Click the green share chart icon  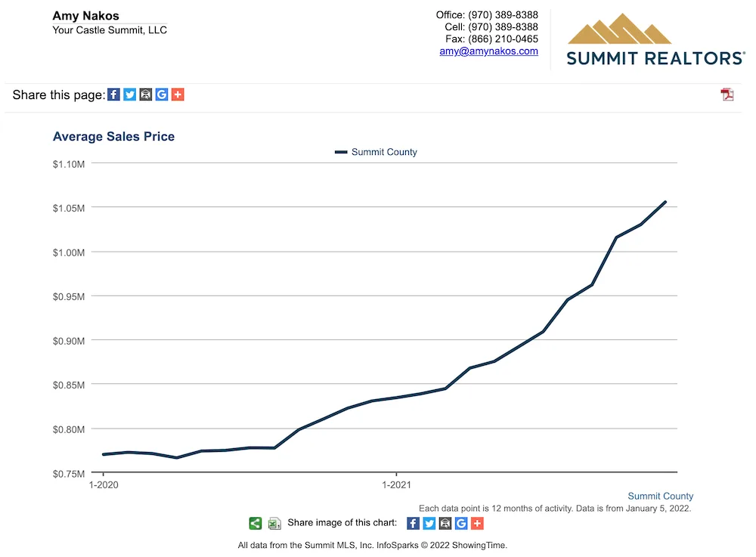(x=255, y=523)
